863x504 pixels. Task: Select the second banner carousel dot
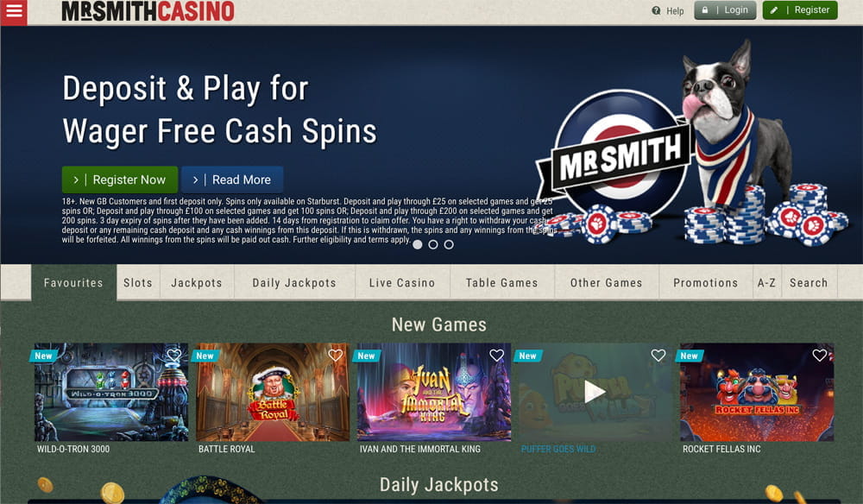click(433, 244)
